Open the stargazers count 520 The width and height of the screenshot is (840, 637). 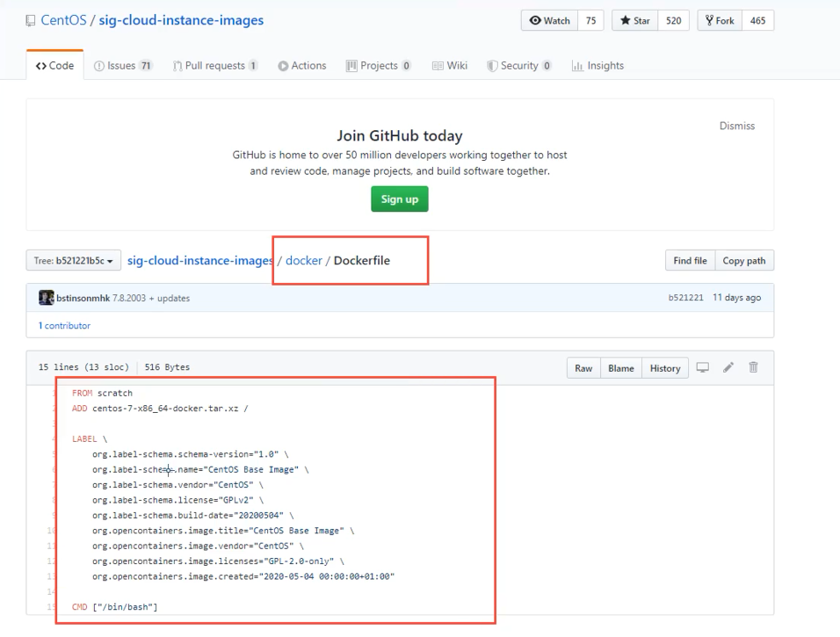click(673, 20)
